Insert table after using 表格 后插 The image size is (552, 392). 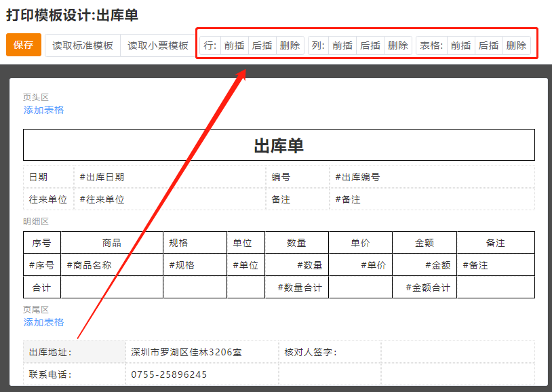click(x=488, y=45)
